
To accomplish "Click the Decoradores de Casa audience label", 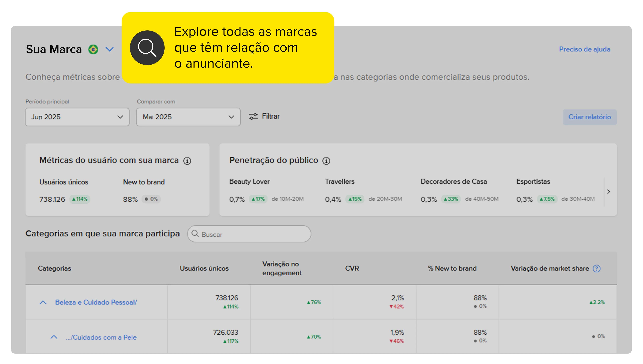I will point(454,181).
